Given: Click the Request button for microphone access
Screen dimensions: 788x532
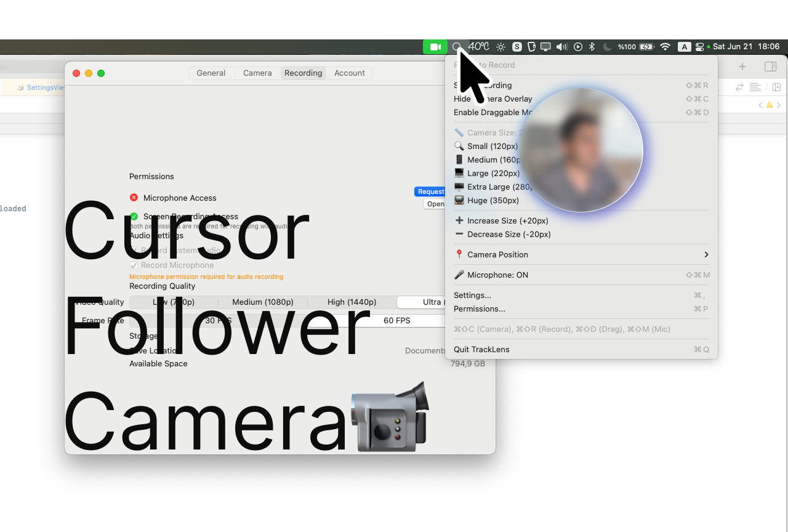Looking at the screenshot, I should pyautogui.click(x=430, y=191).
